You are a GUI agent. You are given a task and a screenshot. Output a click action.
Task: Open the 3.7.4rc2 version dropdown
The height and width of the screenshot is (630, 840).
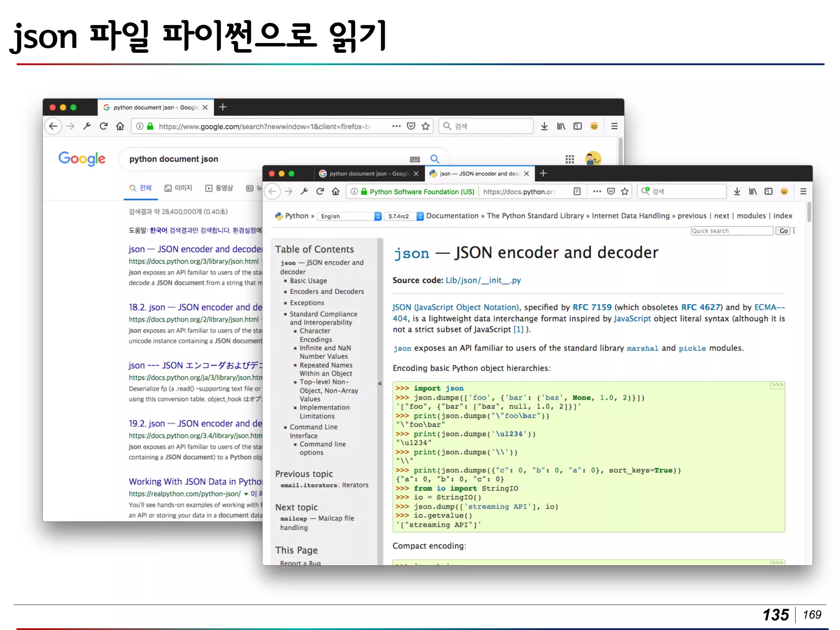404,216
